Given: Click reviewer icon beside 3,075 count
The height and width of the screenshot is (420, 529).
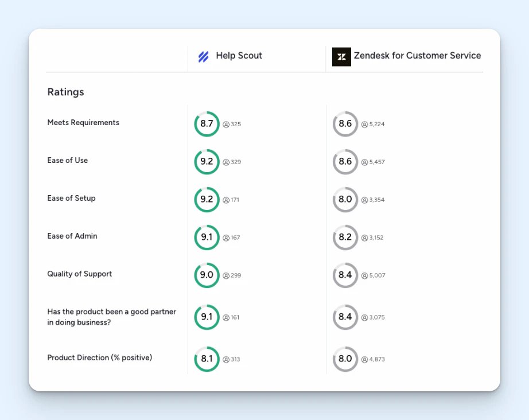Looking at the screenshot, I should pyautogui.click(x=364, y=318).
